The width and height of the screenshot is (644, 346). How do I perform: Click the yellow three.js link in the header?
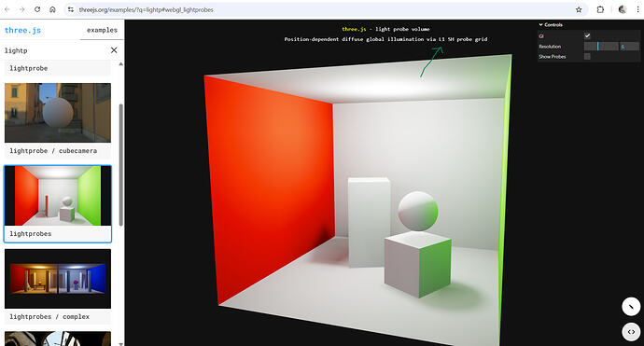[354, 29]
